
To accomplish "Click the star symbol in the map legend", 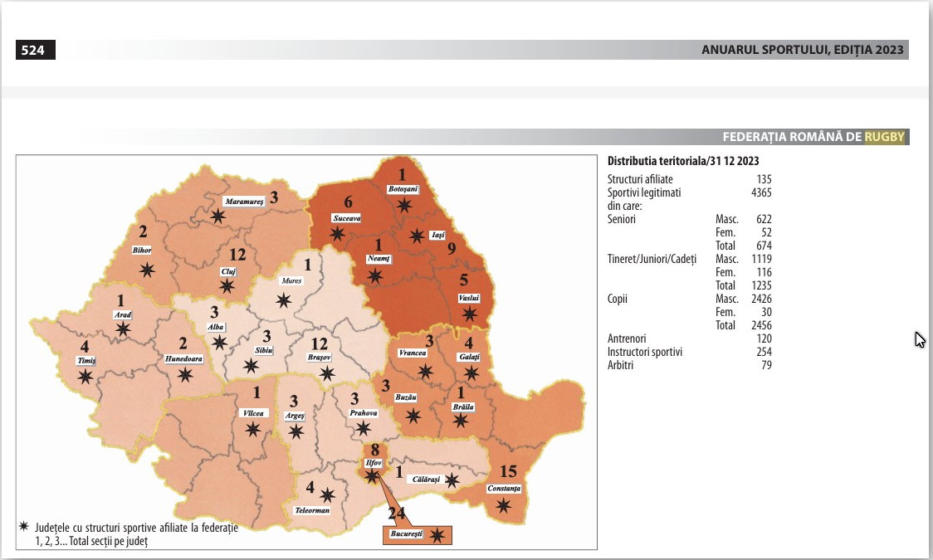I will pos(23,527).
